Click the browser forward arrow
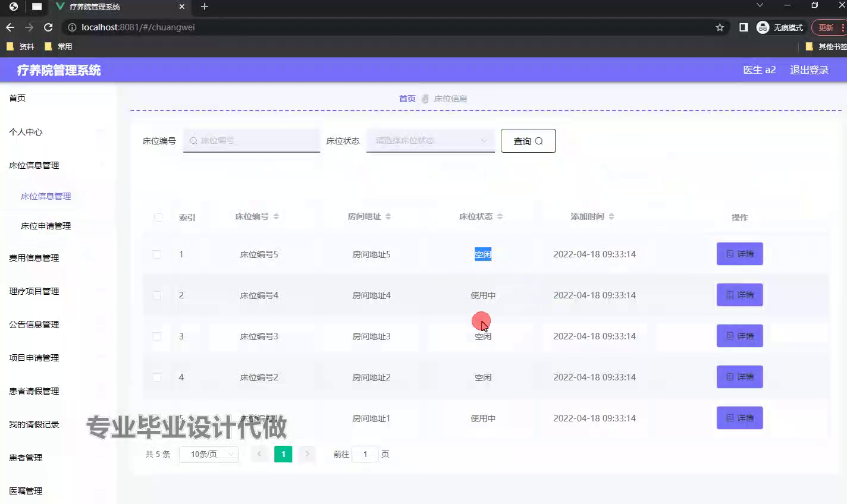The width and height of the screenshot is (847, 504). point(29,27)
